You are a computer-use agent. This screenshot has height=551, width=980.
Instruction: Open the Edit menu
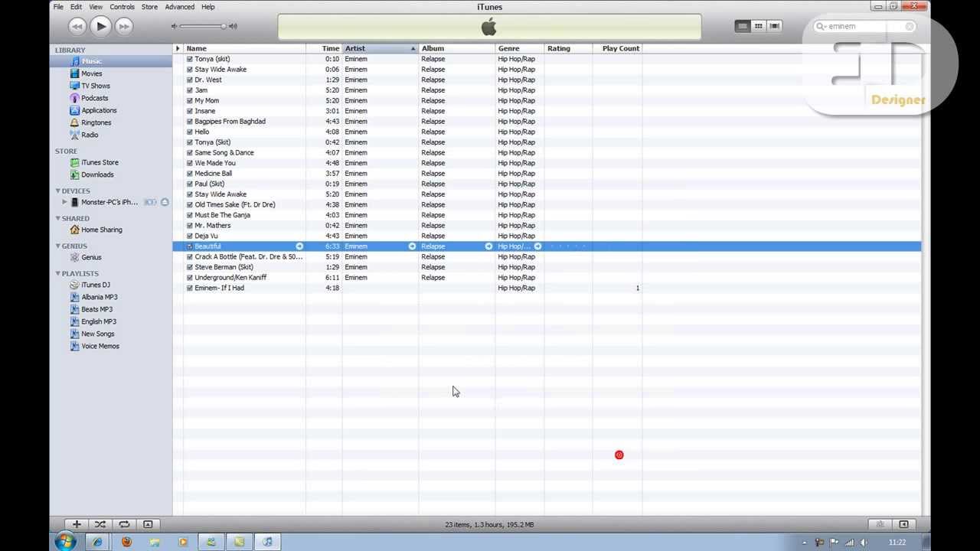point(76,7)
